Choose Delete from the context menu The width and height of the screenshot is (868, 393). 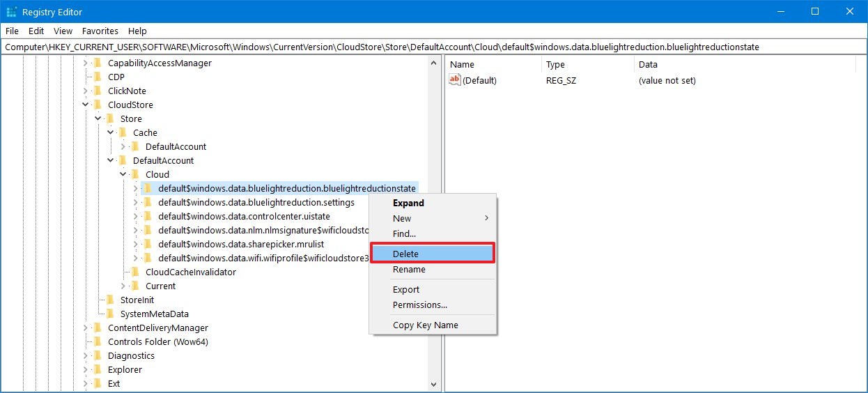(433, 254)
